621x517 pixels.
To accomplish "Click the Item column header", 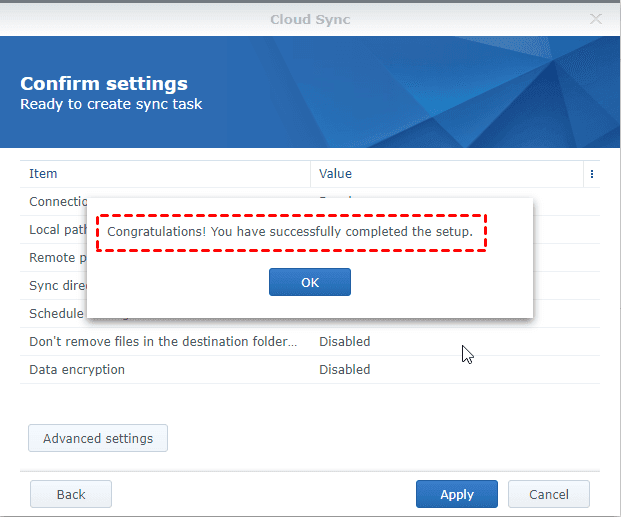I will (44, 174).
